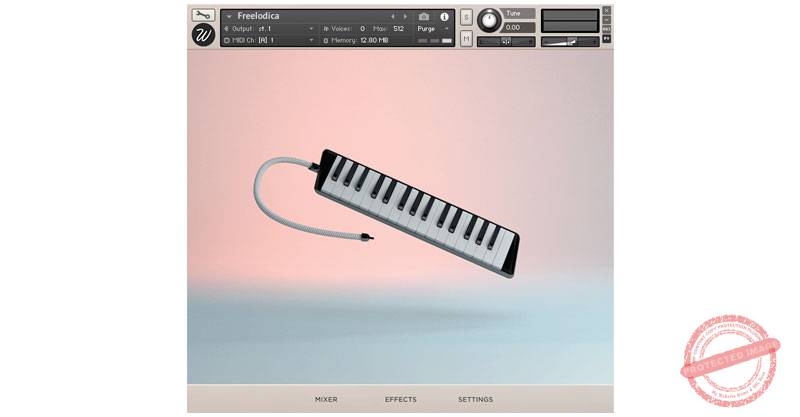The width and height of the screenshot is (800, 417).
Task: Open the MIXER tab
Action: 326,399
